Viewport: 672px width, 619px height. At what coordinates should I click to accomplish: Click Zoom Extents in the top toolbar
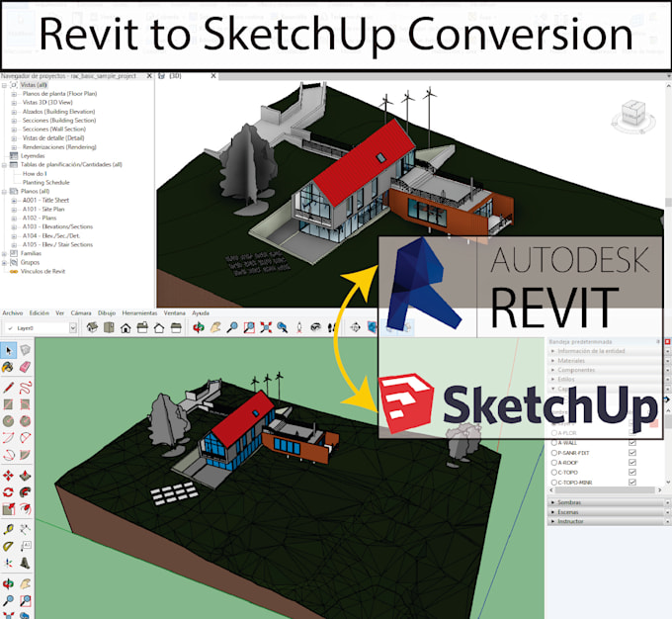pos(266,327)
